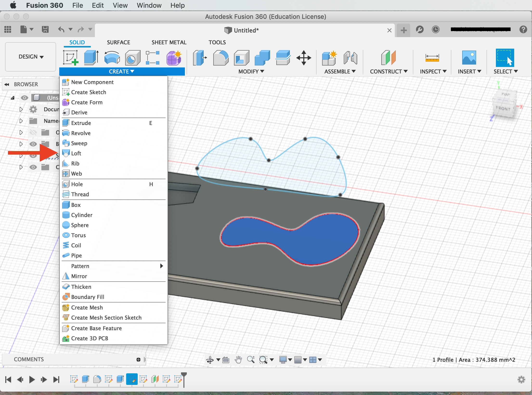Select the Revolve tool

[x=80, y=133]
